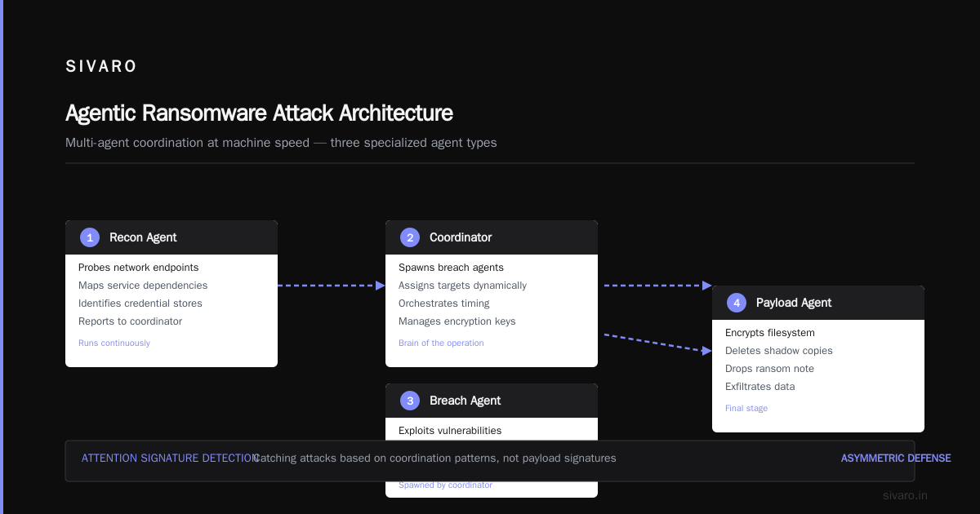Click 'Probes network endpoints' line
The image size is (980, 514).
(139, 268)
